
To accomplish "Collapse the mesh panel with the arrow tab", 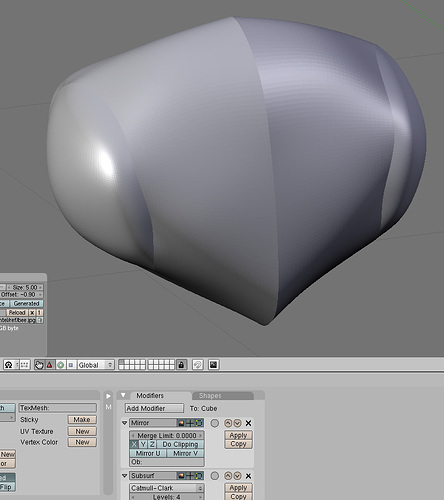I will [108, 396].
